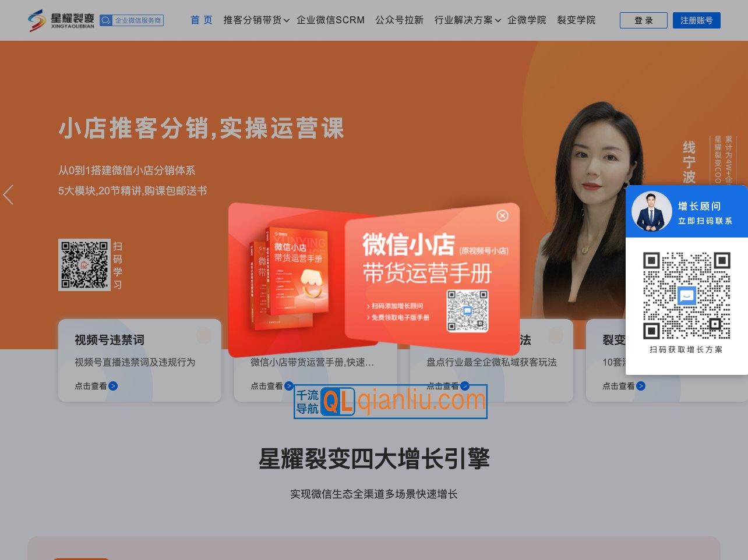Click arrow icon in 视频号违禁词 card
The height and width of the screenshot is (560, 748).
click(x=114, y=386)
